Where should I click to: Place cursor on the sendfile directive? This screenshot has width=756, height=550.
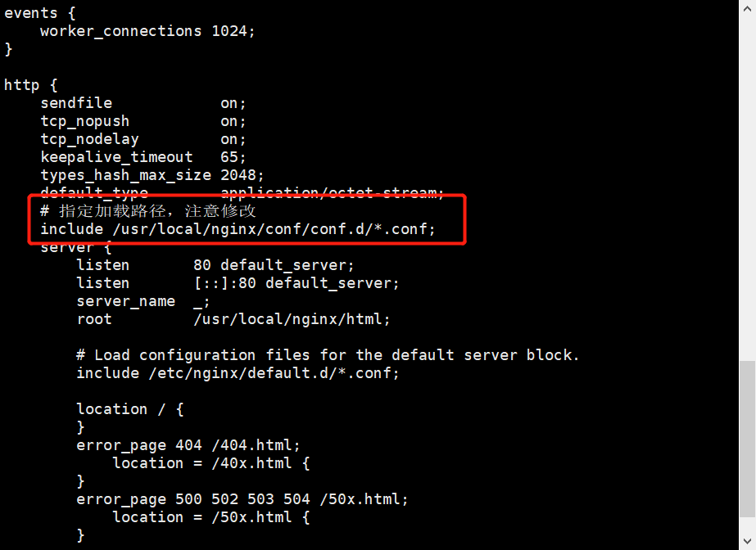point(76,103)
